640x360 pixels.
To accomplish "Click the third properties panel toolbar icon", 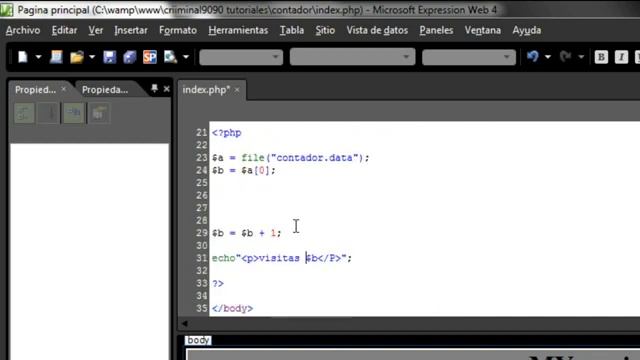I will tap(74, 113).
